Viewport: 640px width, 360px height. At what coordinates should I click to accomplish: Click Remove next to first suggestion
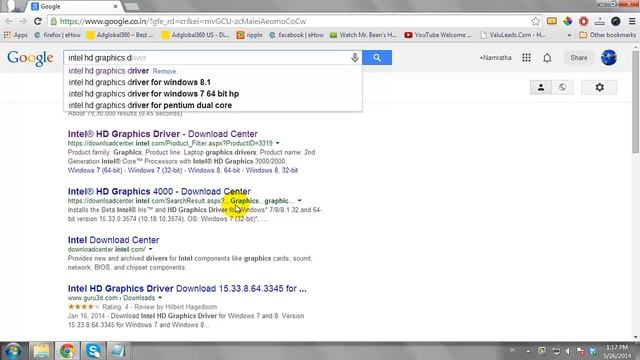coord(164,71)
